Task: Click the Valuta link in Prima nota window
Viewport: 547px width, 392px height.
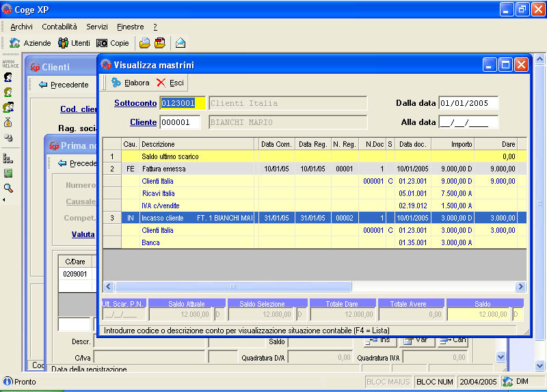Action: (83, 234)
